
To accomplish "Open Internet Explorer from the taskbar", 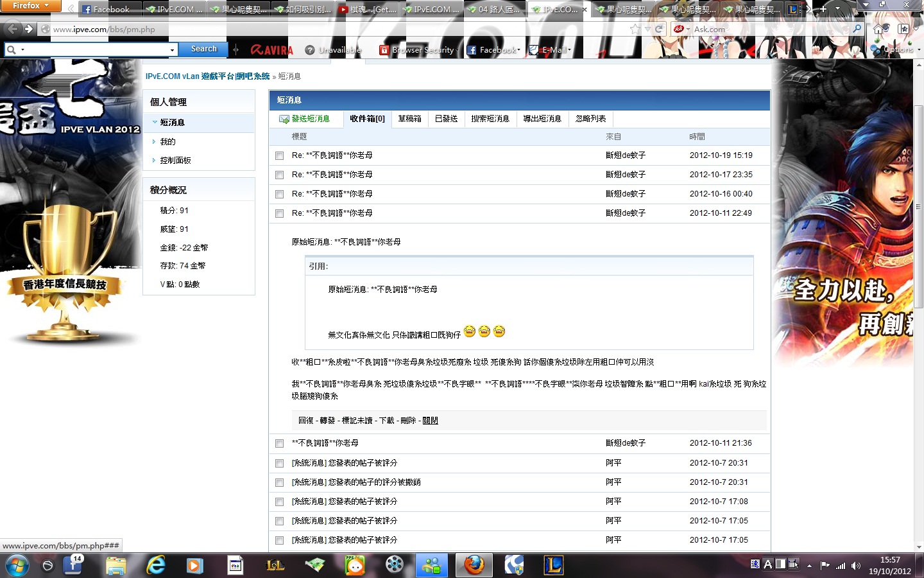I will tap(156, 565).
